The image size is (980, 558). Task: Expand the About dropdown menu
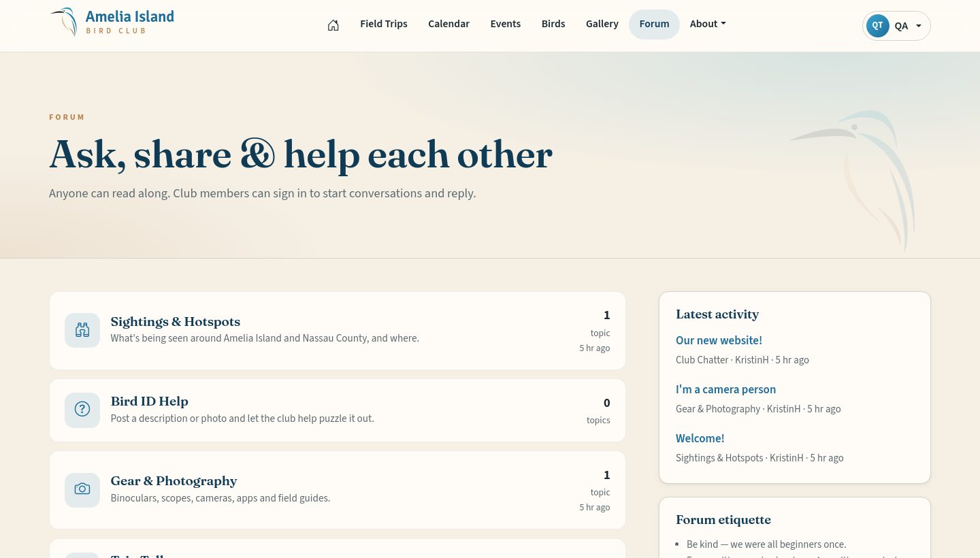click(708, 24)
